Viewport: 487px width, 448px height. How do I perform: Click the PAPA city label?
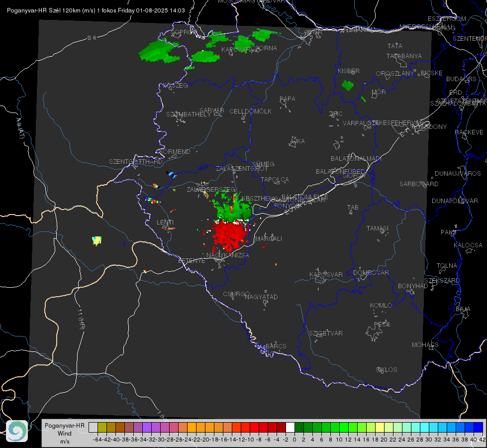pyautogui.click(x=288, y=99)
